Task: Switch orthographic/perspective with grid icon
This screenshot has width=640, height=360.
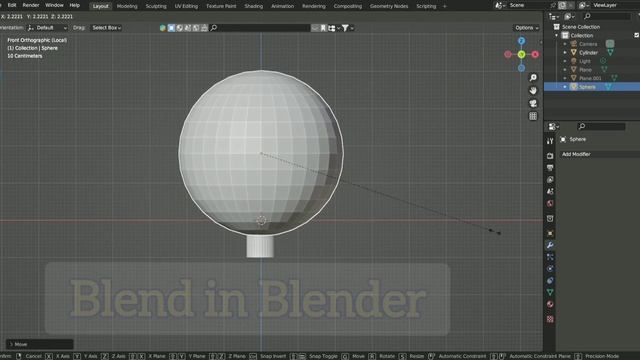Action: pyautogui.click(x=533, y=116)
